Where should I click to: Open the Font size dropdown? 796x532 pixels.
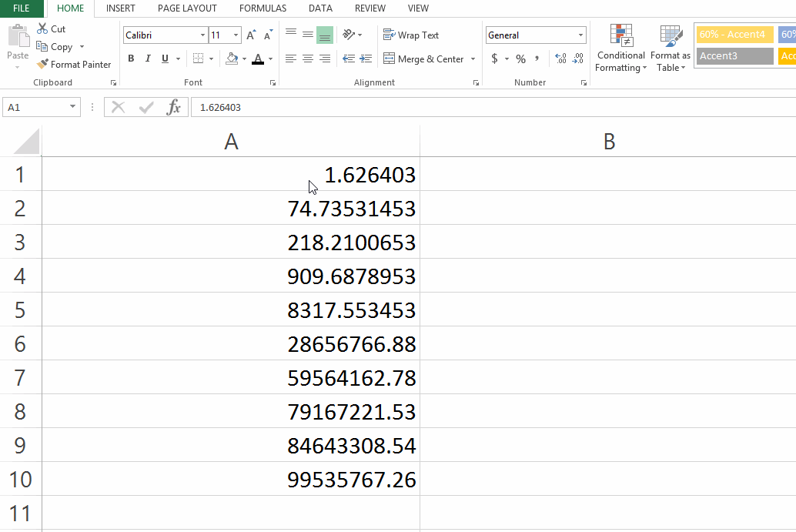[224, 35]
